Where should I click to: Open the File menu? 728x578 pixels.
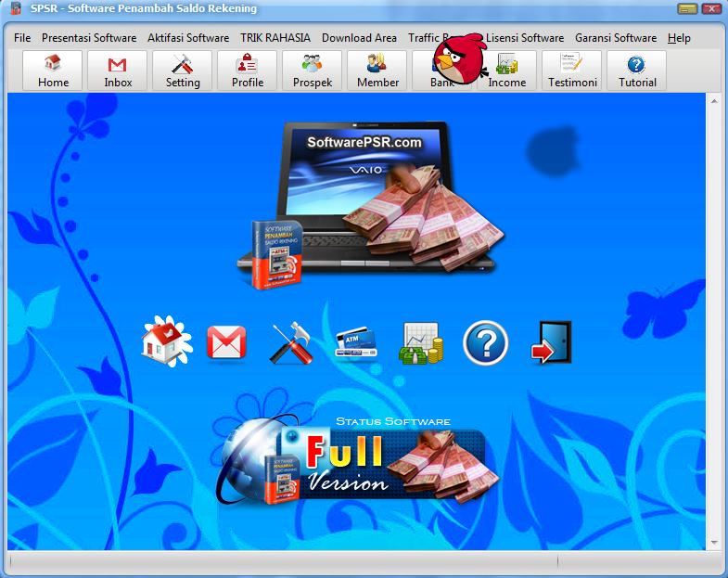click(22, 38)
